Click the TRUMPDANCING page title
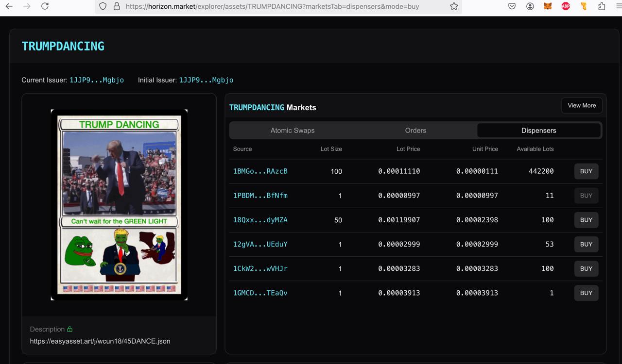Viewport: 622px width, 364px height. tap(63, 46)
